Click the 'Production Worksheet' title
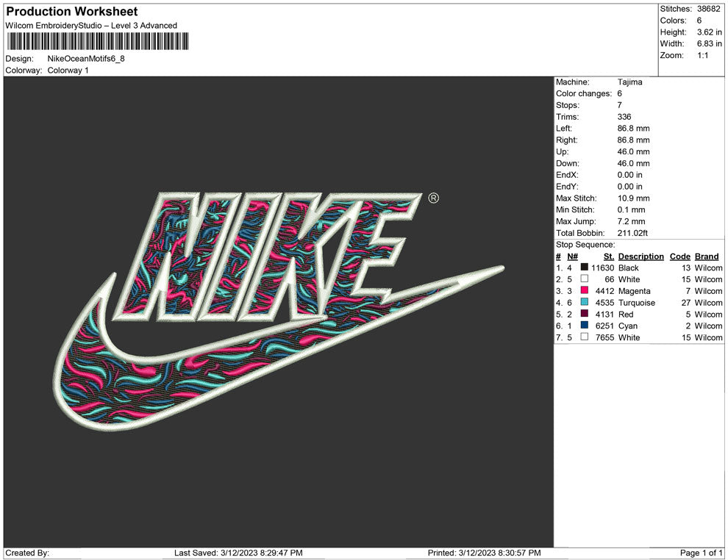This screenshot has height=560, width=728. click(x=72, y=11)
